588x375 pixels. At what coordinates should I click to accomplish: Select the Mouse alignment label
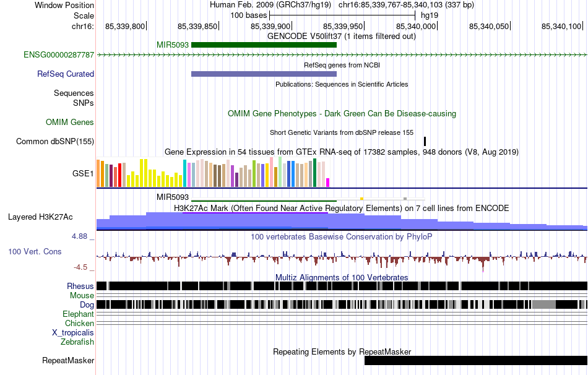pos(82,296)
